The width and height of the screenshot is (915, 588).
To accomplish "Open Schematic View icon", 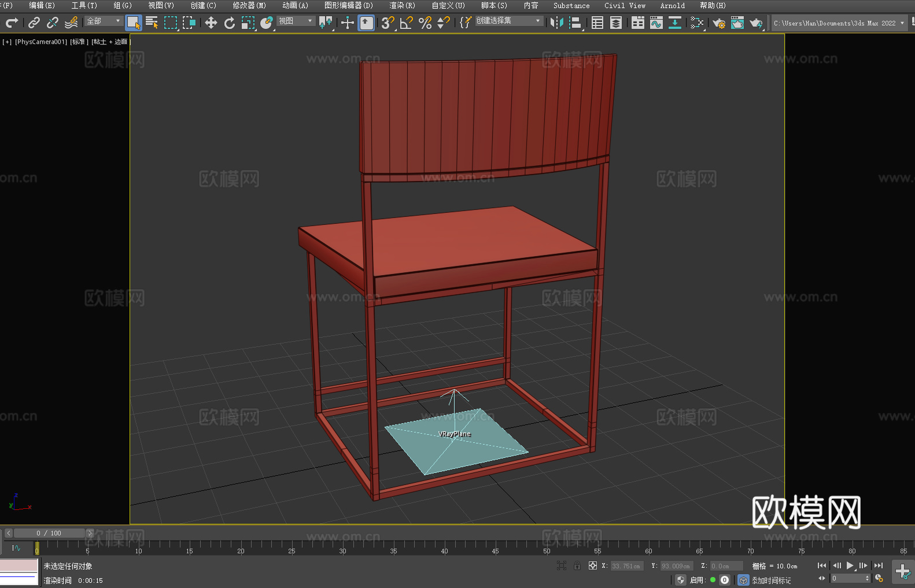I will coord(675,23).
